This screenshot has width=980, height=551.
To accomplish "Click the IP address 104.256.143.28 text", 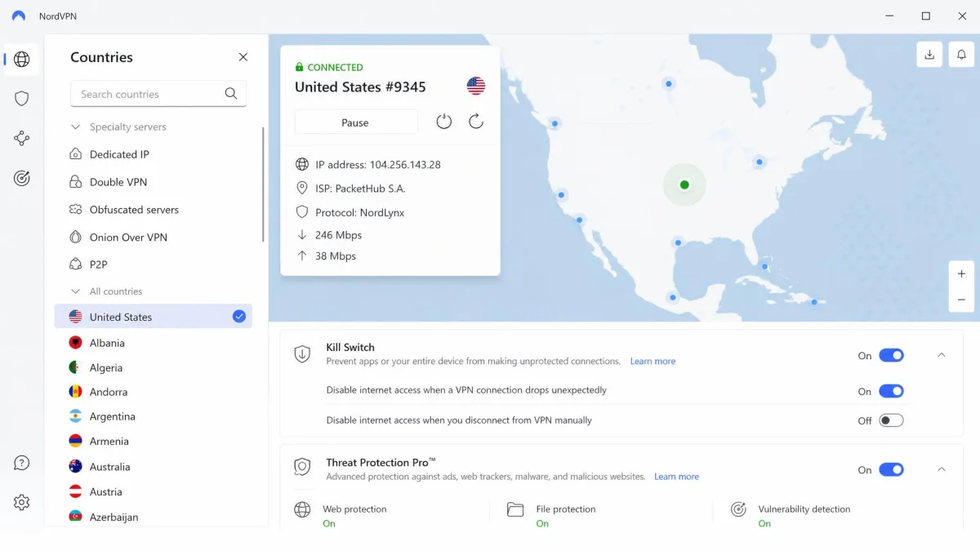I will 378,165.
